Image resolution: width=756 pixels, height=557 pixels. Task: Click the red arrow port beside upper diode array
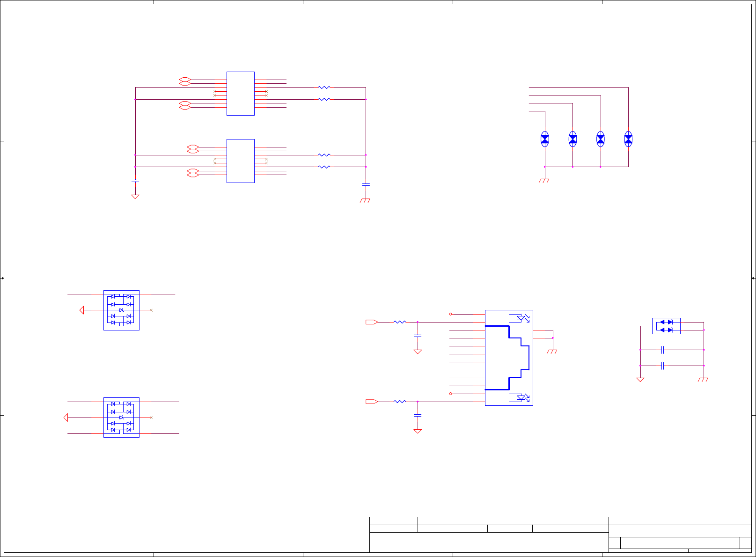tap(82, 310)
